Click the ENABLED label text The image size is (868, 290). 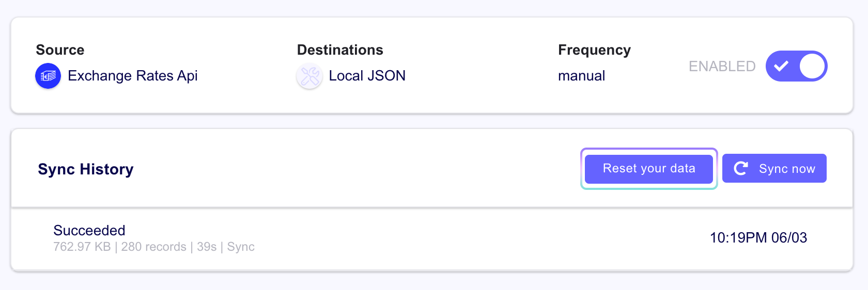point(722,67)
